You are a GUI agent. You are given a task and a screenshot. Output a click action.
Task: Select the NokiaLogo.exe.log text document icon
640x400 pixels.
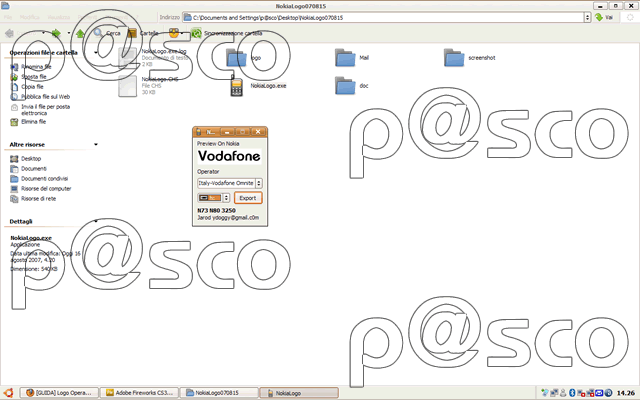coord(127,58)
